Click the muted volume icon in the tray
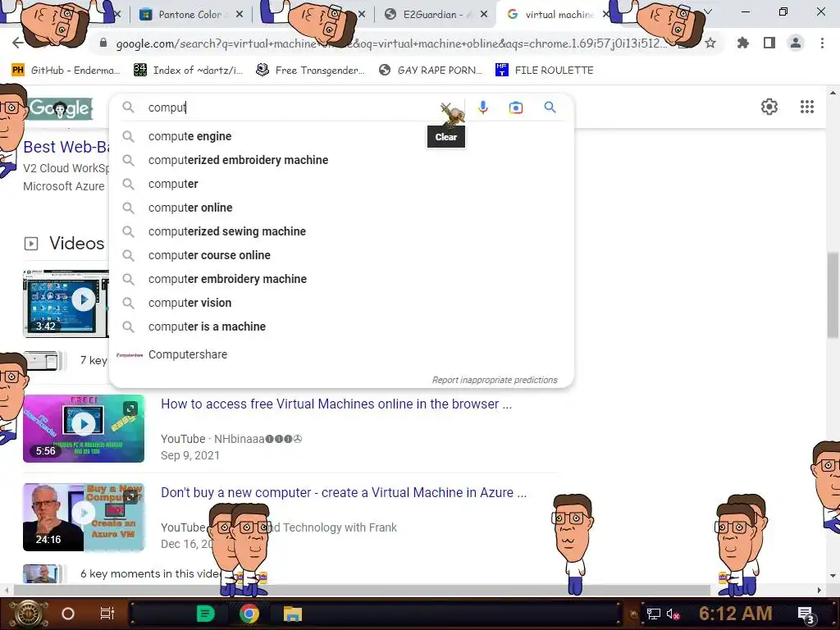840x630 pixels. point(673,614)
